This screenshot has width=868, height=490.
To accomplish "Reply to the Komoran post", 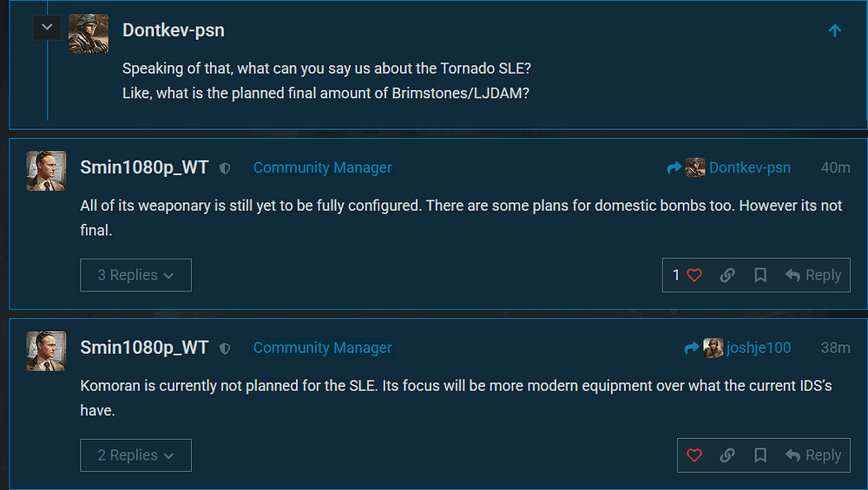I will pos(813,455).
